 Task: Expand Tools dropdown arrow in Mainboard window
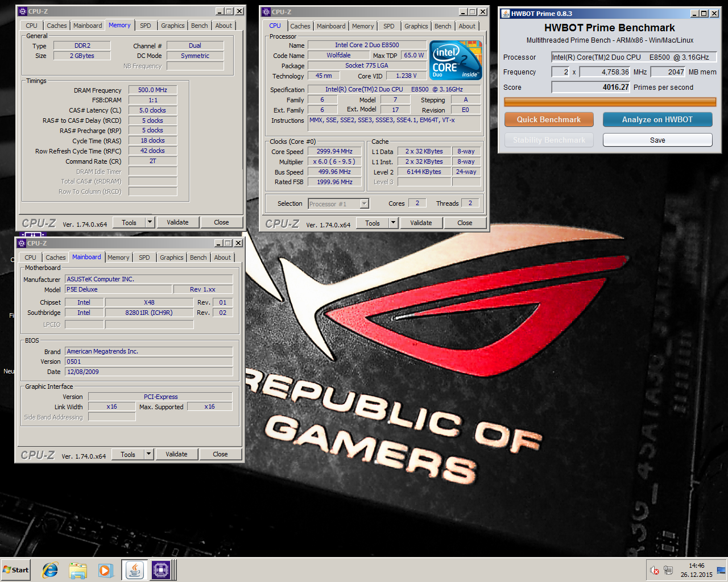[149, 454]
